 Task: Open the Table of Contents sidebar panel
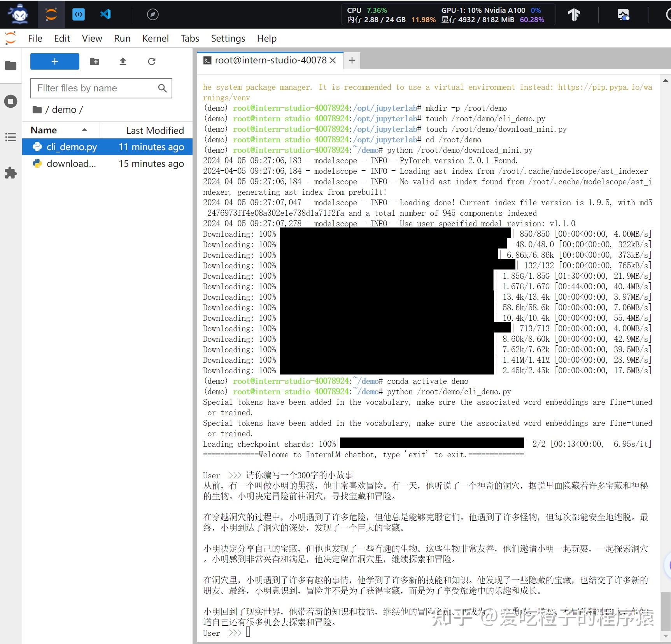[x=11, y=137]
